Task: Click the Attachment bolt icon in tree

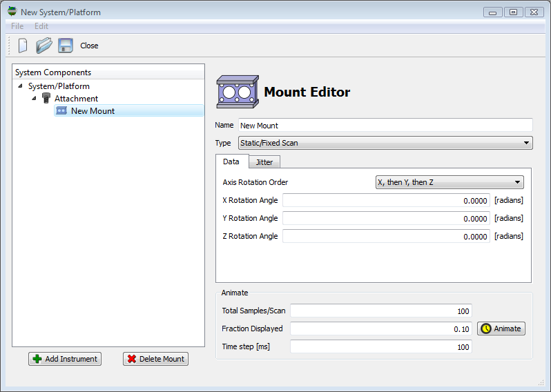Action: pos(46,99)
